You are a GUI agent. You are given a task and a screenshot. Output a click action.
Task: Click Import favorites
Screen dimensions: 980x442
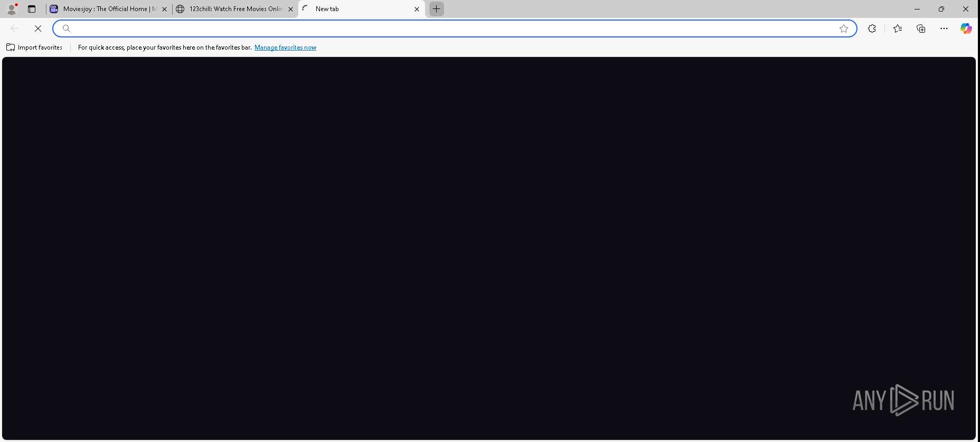(x=34, y=47)
